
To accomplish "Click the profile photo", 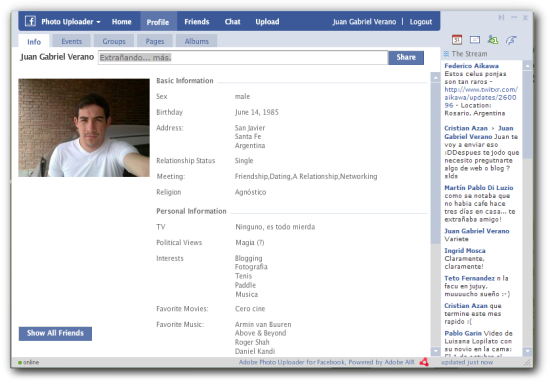I will pyautogui.click(x=84, y=128).
